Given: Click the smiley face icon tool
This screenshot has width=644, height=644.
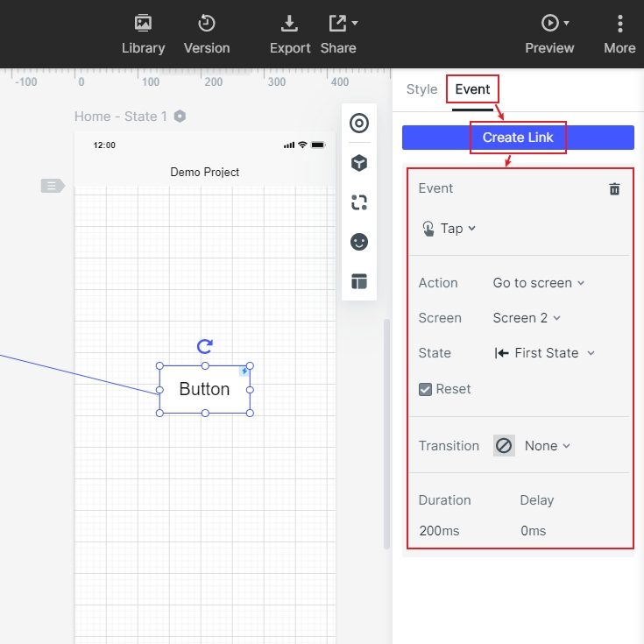Looking at the screenshot, I should click(x=359, y=242).
